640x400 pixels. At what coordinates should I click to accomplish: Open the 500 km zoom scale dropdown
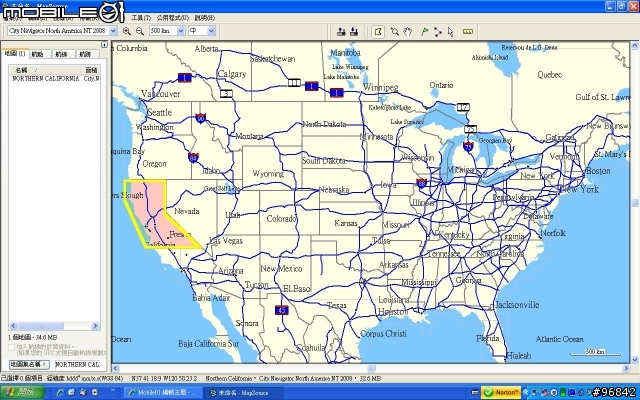pos(181,31)
